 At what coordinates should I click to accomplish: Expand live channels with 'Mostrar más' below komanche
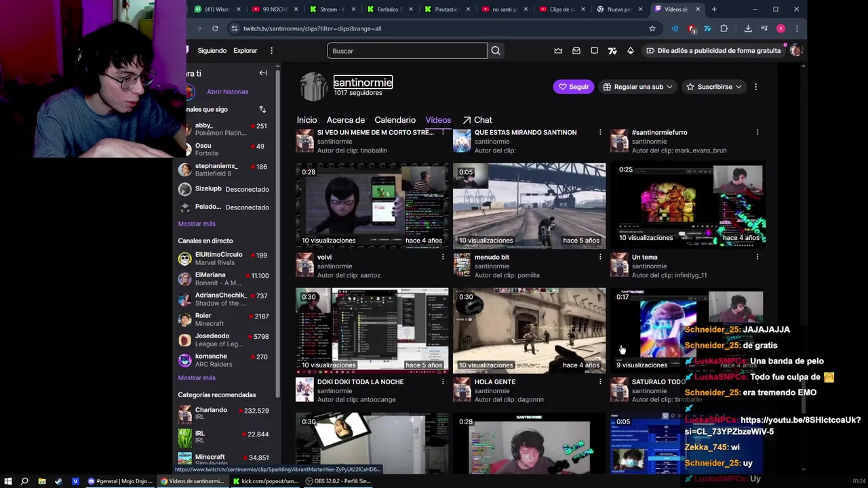tap(197, 378)
